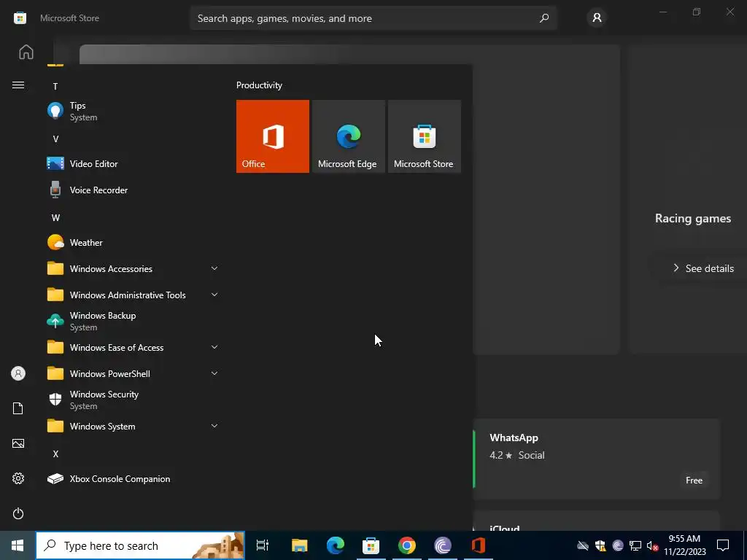Open Microsoft Store profile icon
Image resolution: width=747 pixels, height=560 pixels.
click(597, 18)
